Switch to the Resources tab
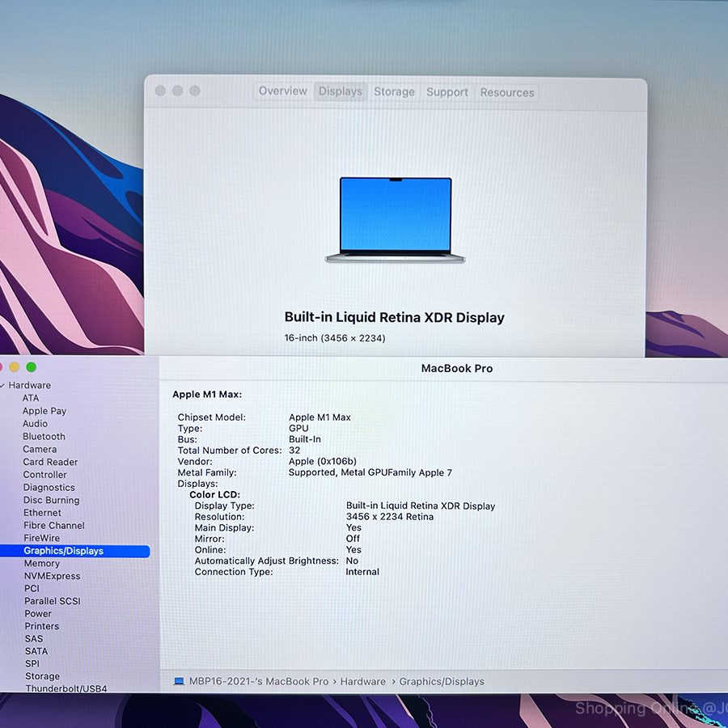 [x=507, y=93]
